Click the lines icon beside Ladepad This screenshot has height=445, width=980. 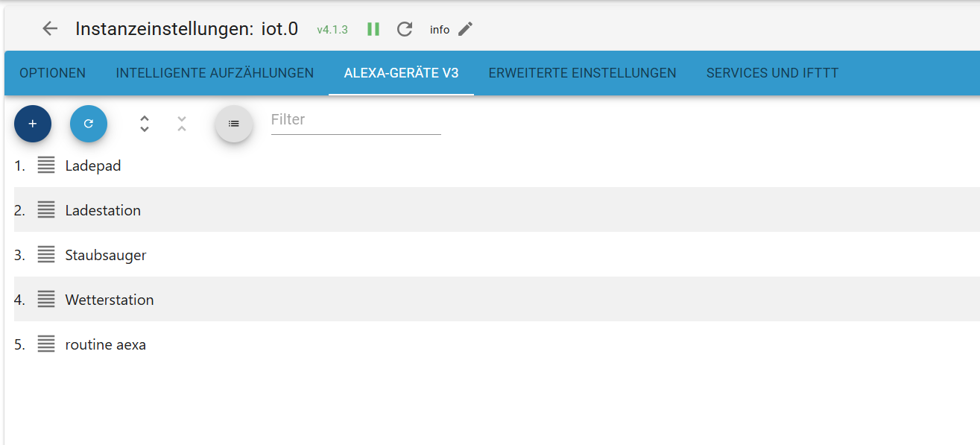click(46, 165)
